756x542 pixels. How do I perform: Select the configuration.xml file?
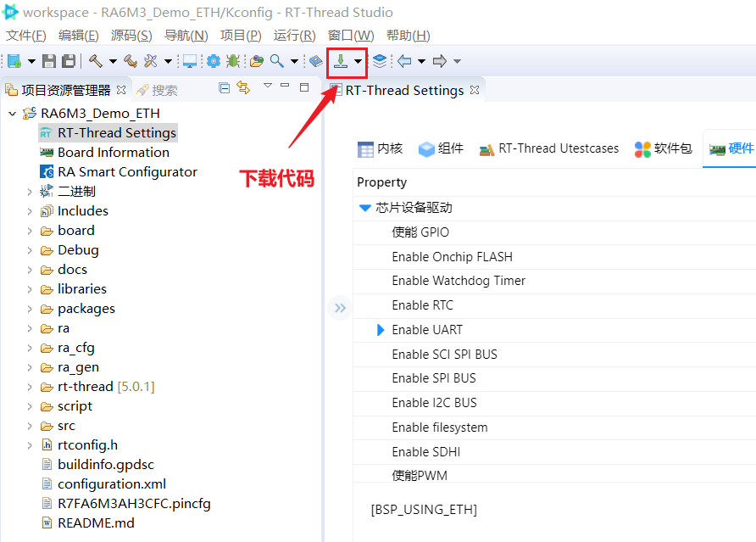(x=111, y=484)
